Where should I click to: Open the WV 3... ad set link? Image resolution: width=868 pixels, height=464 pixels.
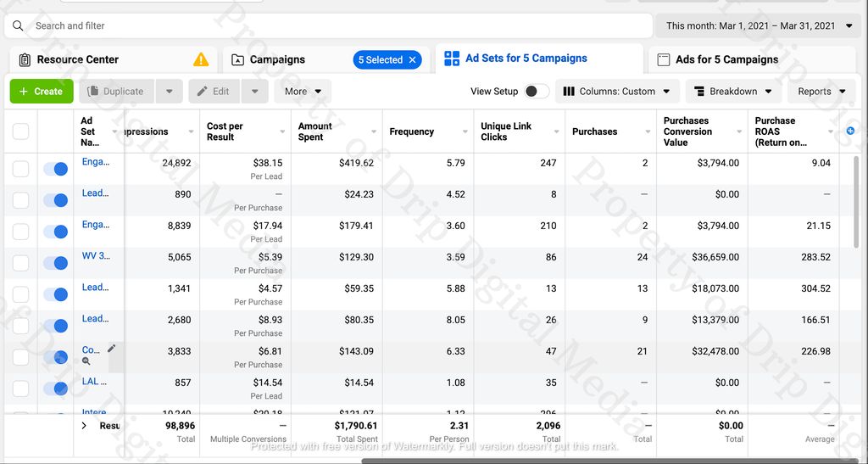[x=96, y=256]
